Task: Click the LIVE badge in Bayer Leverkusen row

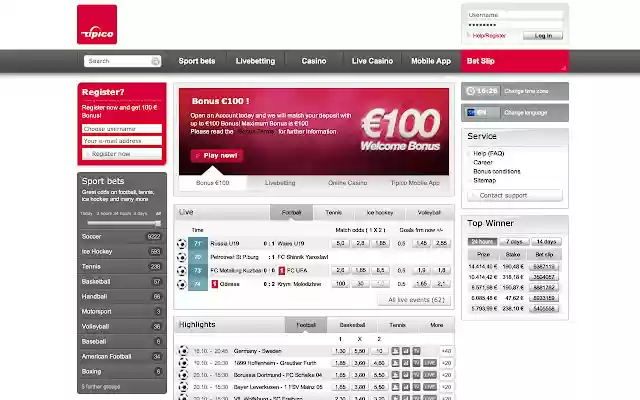Action: click(x=430, y=387)
